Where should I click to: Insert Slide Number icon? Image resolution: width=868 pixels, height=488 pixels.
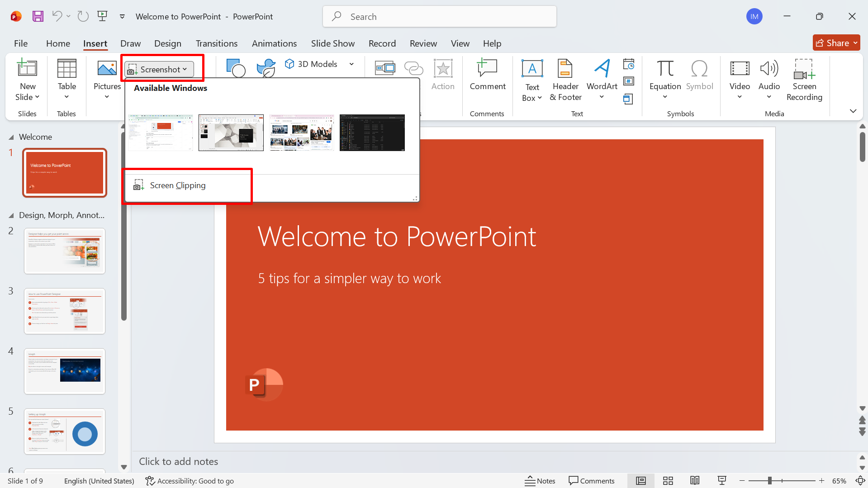628,81
